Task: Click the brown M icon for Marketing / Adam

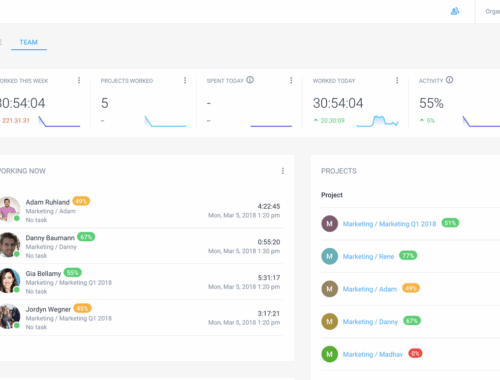Action: pos(330,289)
